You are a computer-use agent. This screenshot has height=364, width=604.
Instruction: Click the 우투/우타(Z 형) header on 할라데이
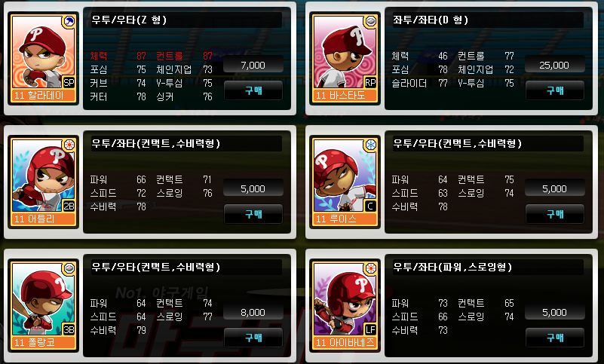tap(129, 20)
